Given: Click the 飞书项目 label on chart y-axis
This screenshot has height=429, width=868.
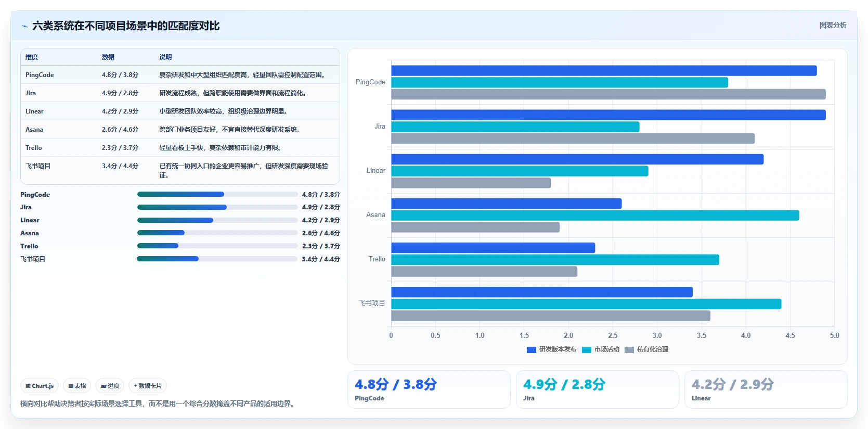Looking at the screenshot, I should click(372, 304).
